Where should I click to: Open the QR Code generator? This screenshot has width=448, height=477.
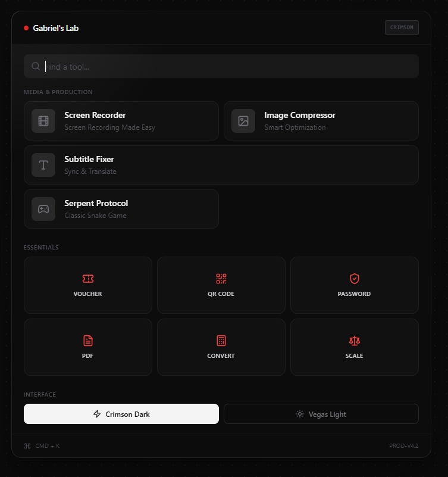[221, 285]
